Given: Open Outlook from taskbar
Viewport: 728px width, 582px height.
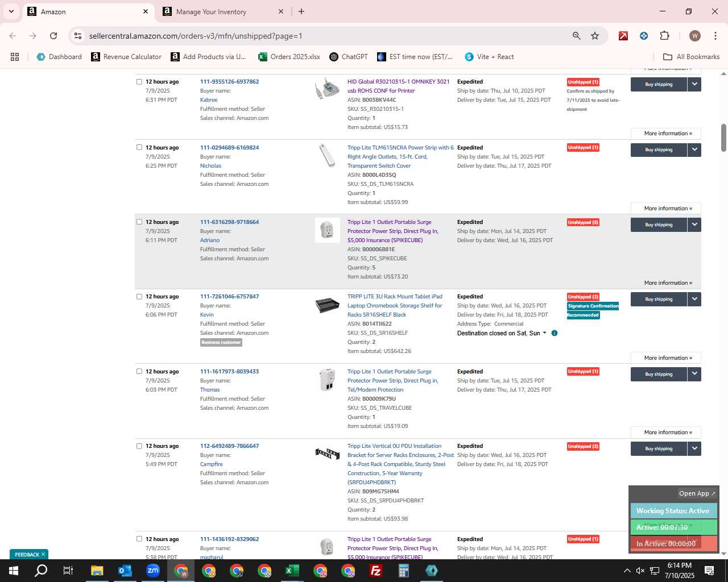Looking at the screenshot, I should coord(125,571).
